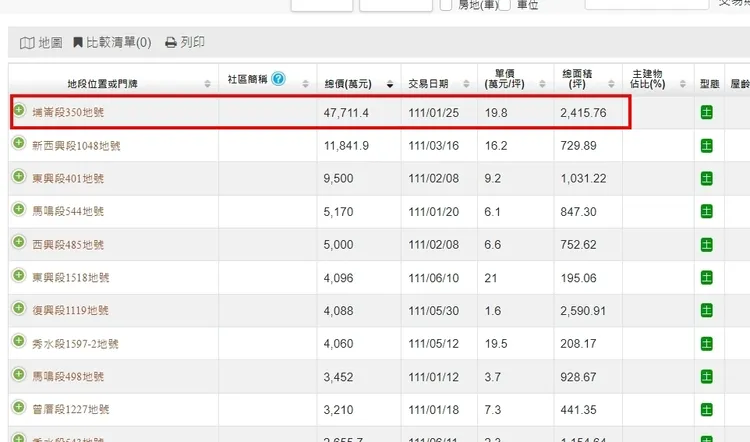Sort by the 單價(萬元/坪) column arrows
Viewport: 750px width, 442px height.
(x=542, y=84)
